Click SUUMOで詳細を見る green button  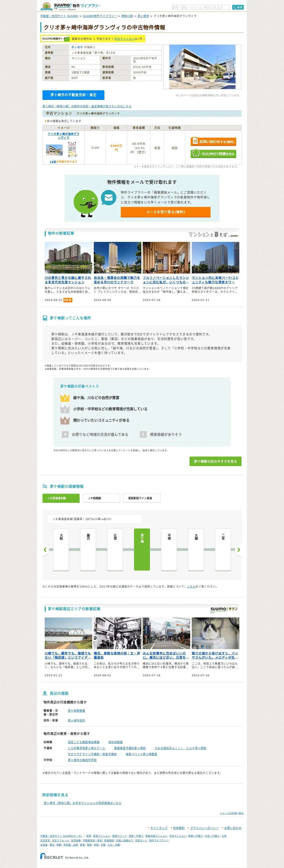pos(213,154)
